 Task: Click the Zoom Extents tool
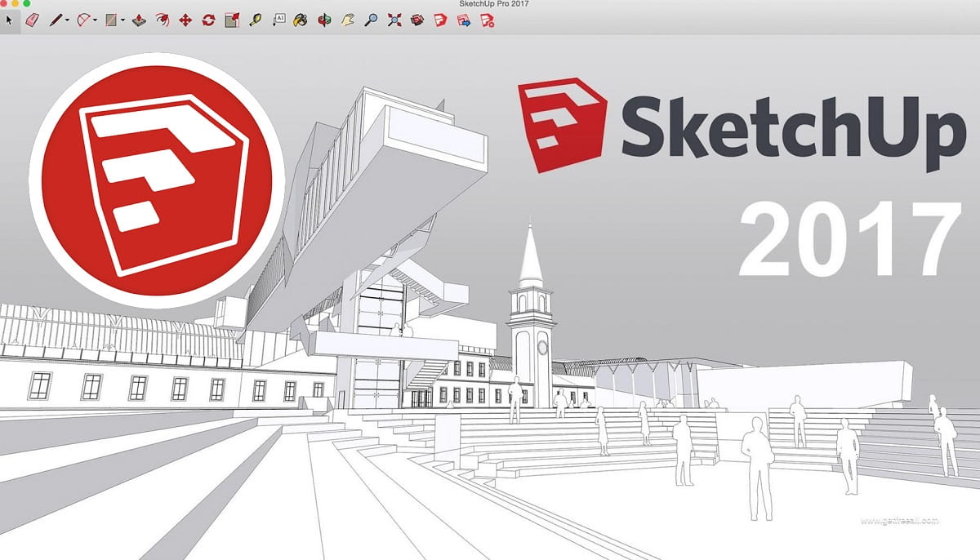coord(394,19)
